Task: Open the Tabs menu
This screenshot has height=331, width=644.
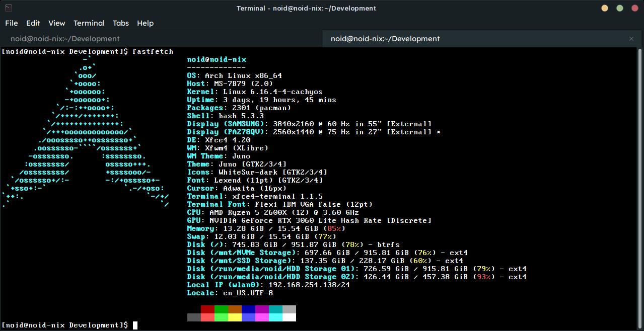Action: click(121, 23)
